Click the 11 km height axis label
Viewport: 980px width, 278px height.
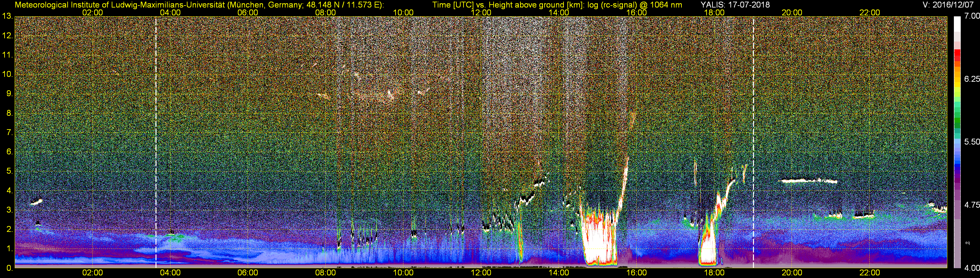pos(7,55)
